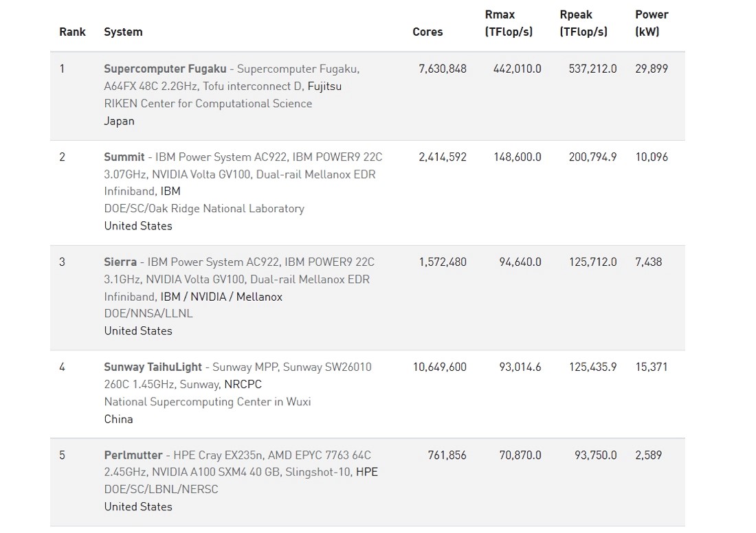This screenshot has height=533, width=756.
Task: Click the Cores column header
Action: (427, 32)
